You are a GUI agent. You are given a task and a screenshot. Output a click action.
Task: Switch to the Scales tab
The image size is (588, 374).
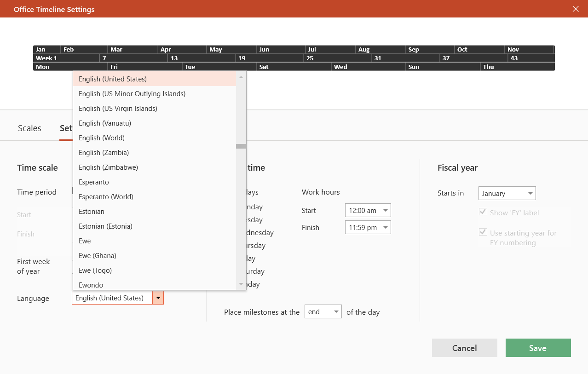29,128
